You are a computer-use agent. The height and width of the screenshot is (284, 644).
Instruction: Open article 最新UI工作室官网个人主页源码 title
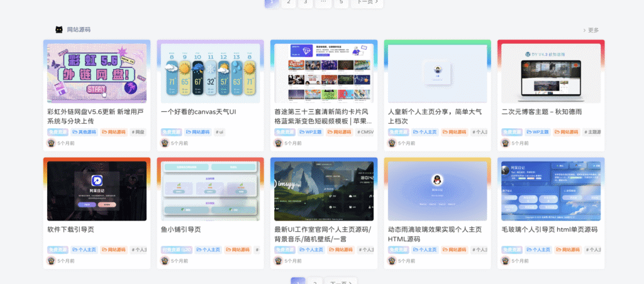tap(323, 234)
